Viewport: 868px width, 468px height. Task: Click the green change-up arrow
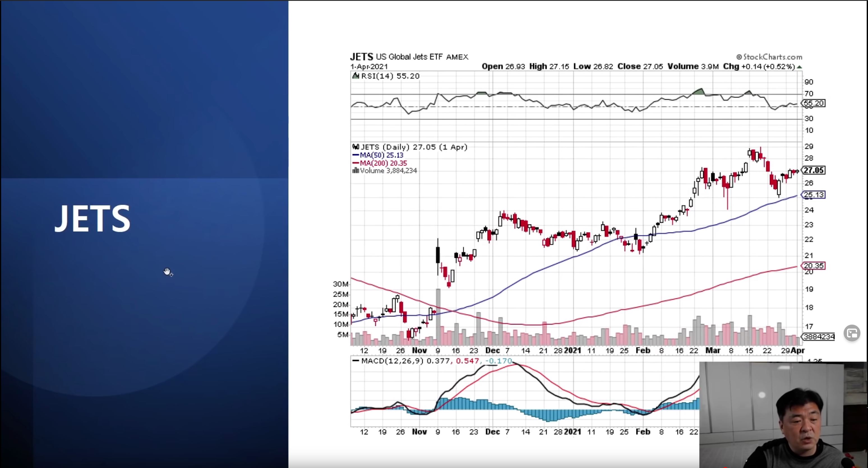(799, 67)
